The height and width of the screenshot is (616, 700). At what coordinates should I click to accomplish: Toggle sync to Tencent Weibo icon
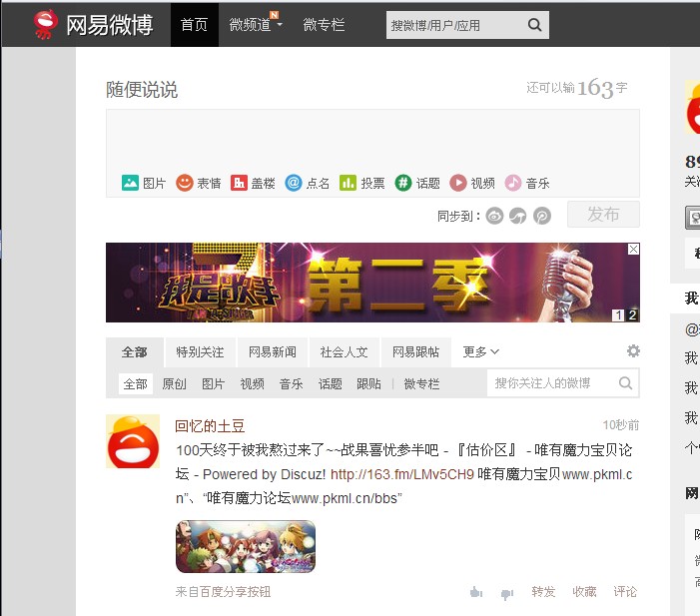click(518, 215)
